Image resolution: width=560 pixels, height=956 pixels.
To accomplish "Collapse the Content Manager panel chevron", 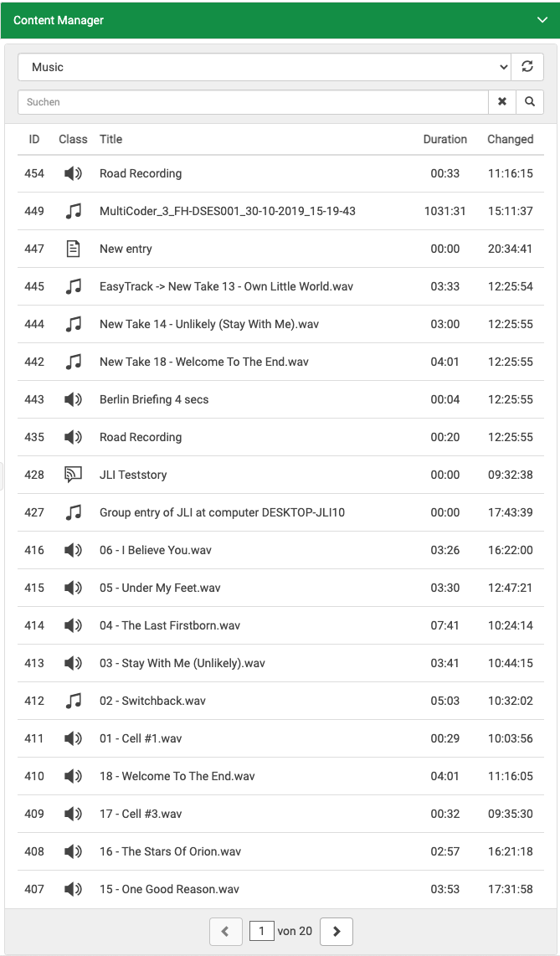I will coord(542,20).
